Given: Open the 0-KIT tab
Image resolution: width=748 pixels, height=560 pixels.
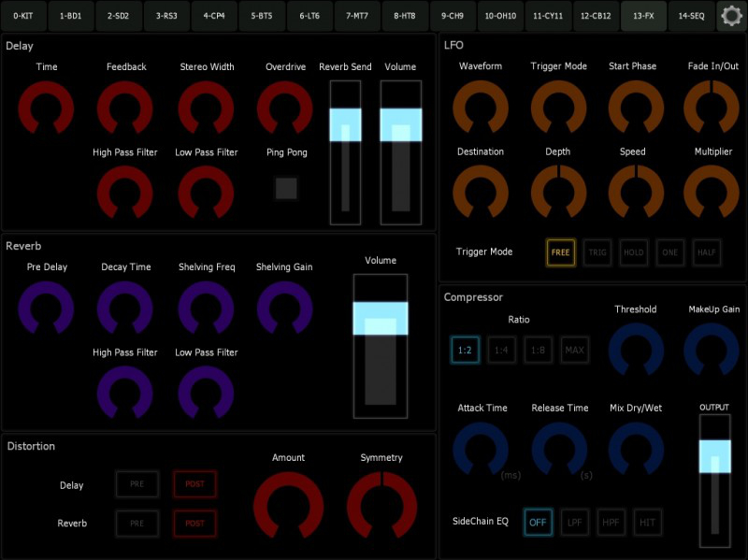Looking at the screenshot, I should pyautogui.click(x=23, y=15).
